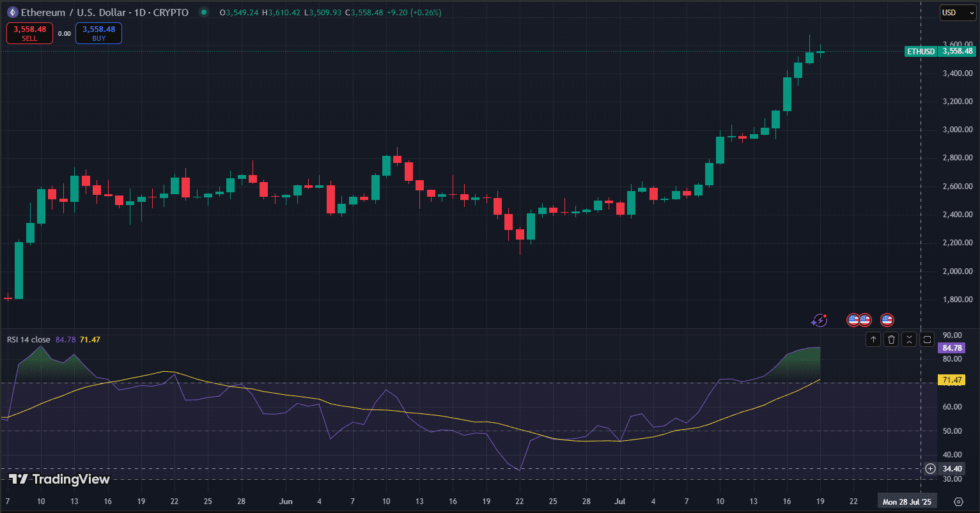Click the 34.40 crosshair value on RSI axis
The height and width of the screenshot is (513, 980).
[953, 468]
